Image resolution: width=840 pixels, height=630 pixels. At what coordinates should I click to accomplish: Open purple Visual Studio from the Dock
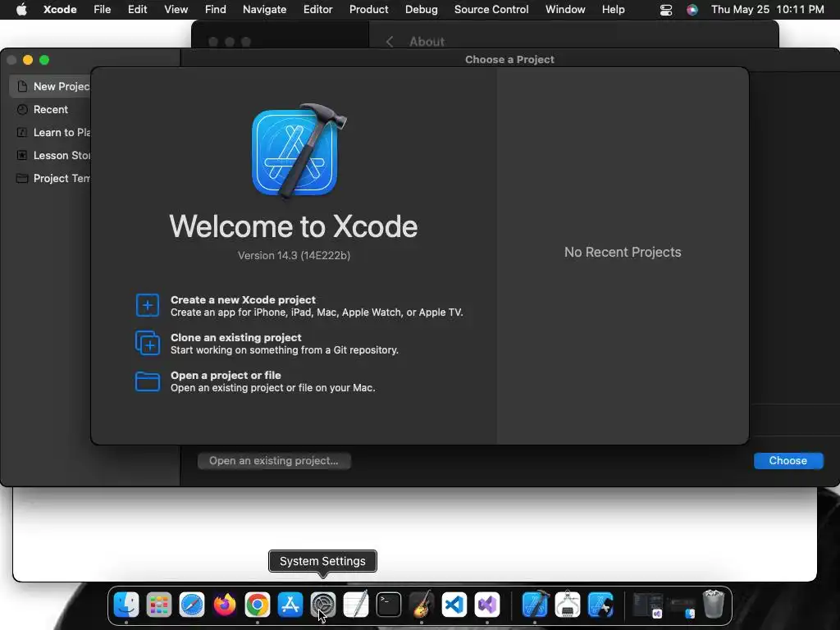487,605
